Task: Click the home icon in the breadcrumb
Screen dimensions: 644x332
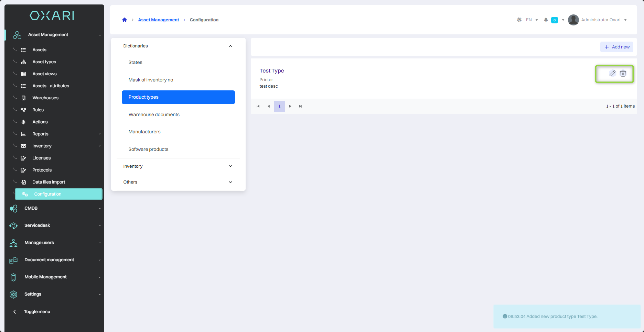Action: (125, 20)
